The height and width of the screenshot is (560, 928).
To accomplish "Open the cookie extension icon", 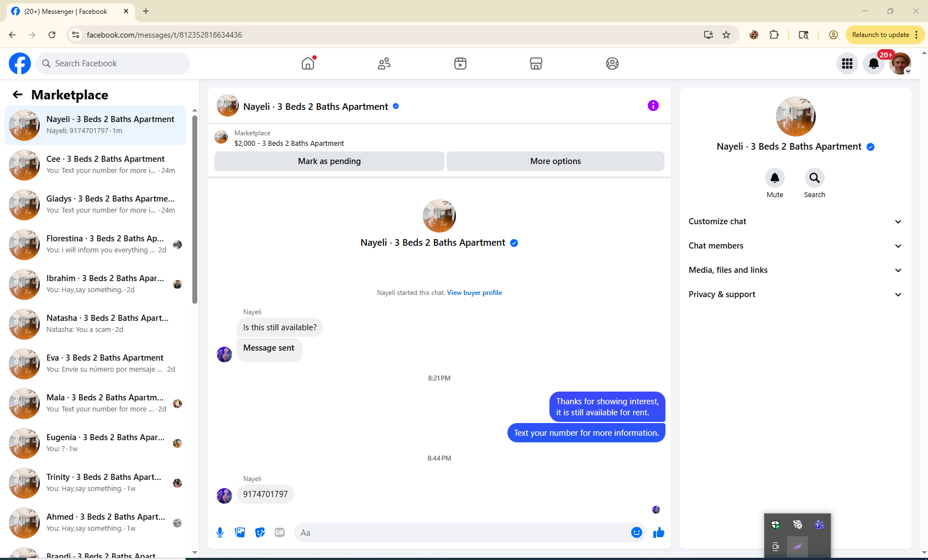I will point(754,35).
